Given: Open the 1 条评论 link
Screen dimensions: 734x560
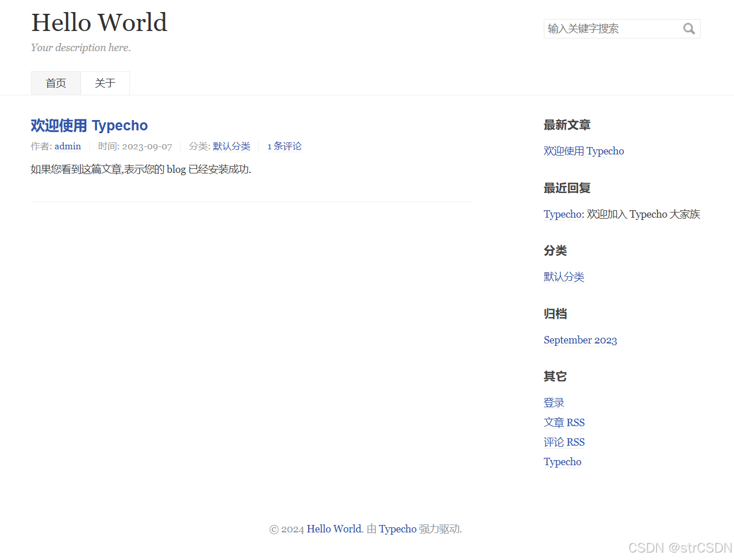Looking at the screenshot, I should pos(285,146).
